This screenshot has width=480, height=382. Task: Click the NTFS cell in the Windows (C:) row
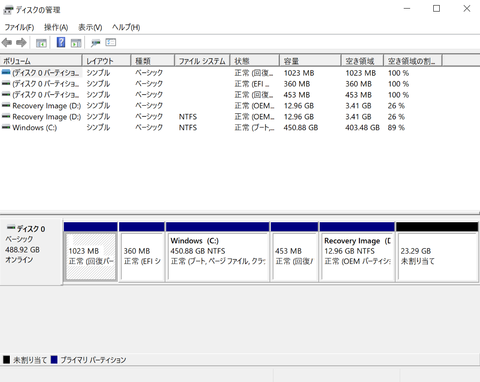pyautogui.click(x=188, y=128)
